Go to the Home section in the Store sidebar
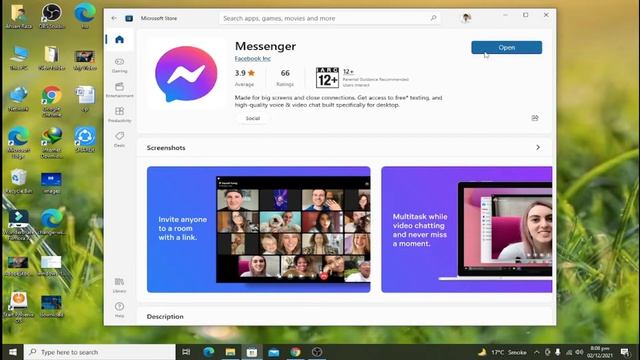640x360 pixels. tap(119, 40)
